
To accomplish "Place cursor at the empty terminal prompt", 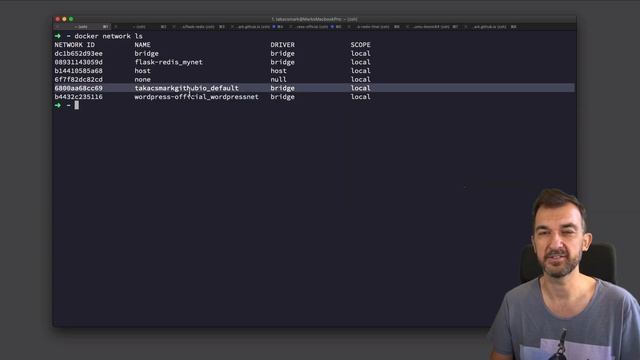I will coord(76,105).
